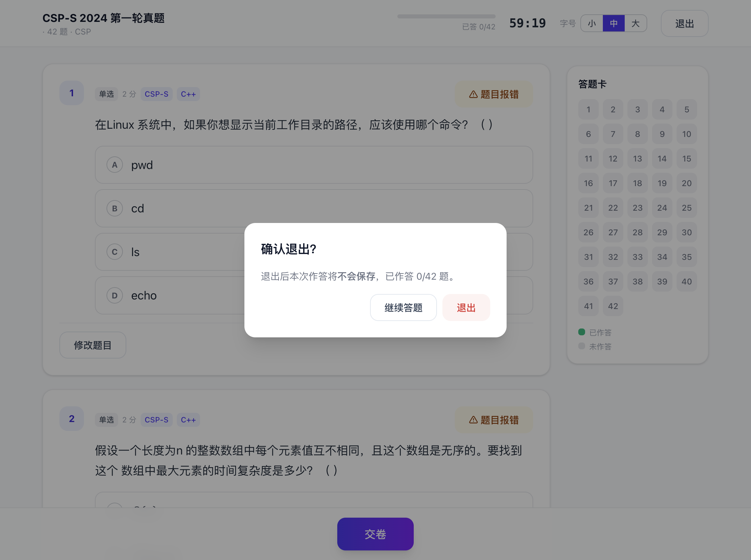Go to question 10 in answer card

687,134
